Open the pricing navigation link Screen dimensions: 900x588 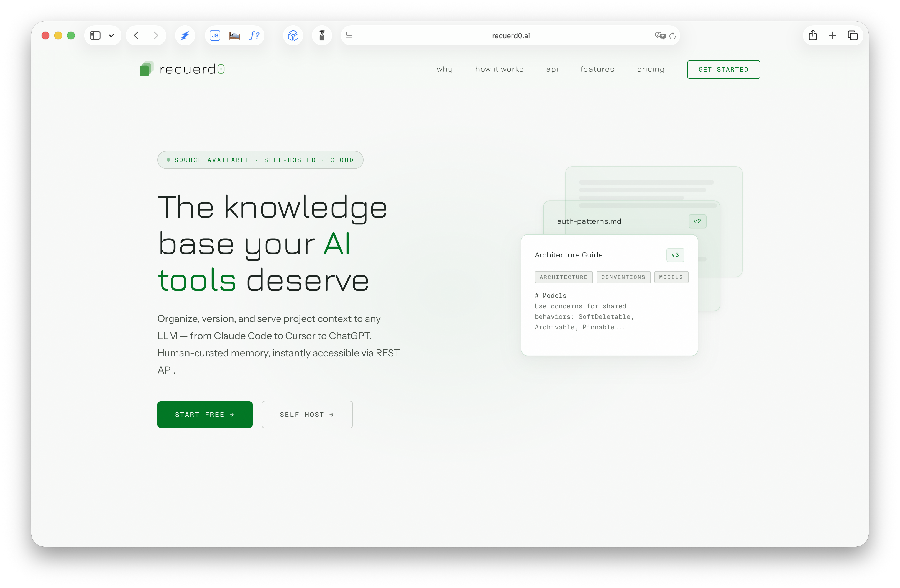[650, 69]
